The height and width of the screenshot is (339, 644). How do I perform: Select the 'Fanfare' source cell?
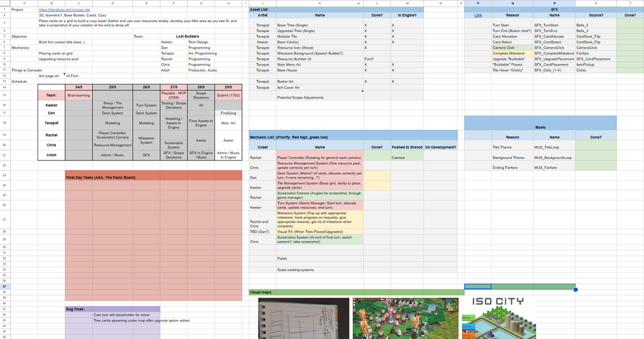595,53
